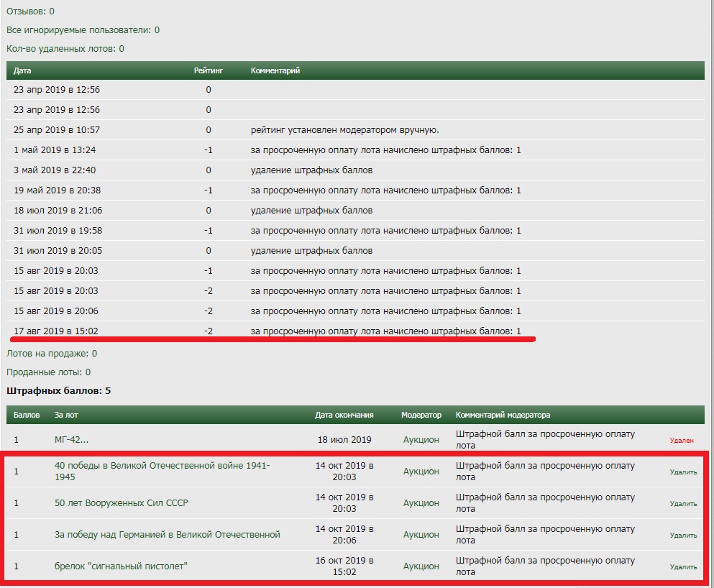
Task: Open the брелок "сигнальный пистолет" lot link
Action: 121,566
